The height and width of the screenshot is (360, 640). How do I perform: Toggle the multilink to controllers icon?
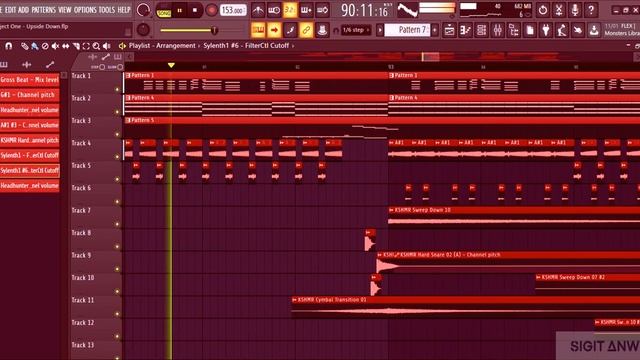[306, 30]
